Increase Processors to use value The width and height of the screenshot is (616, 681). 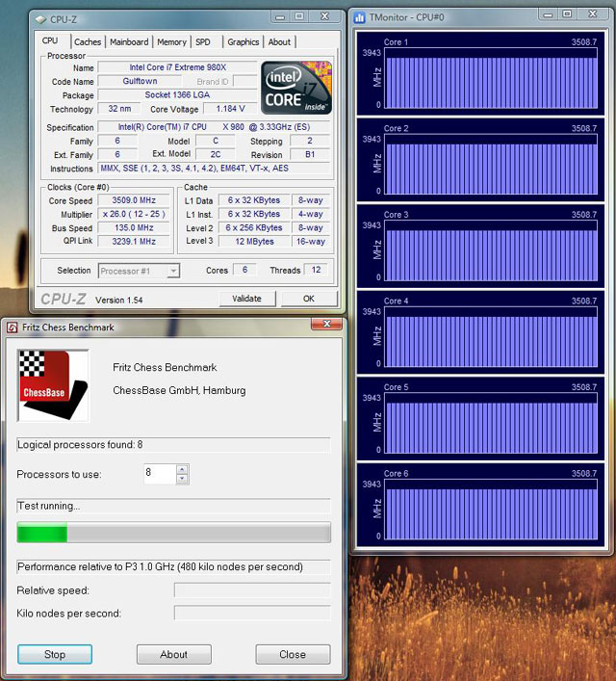pos(182,469)
